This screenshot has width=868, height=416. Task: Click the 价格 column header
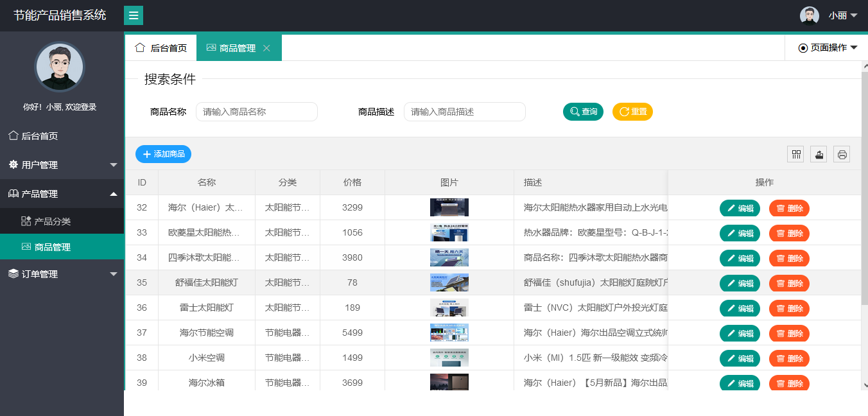pyautogui.click(x=352, y=182)
